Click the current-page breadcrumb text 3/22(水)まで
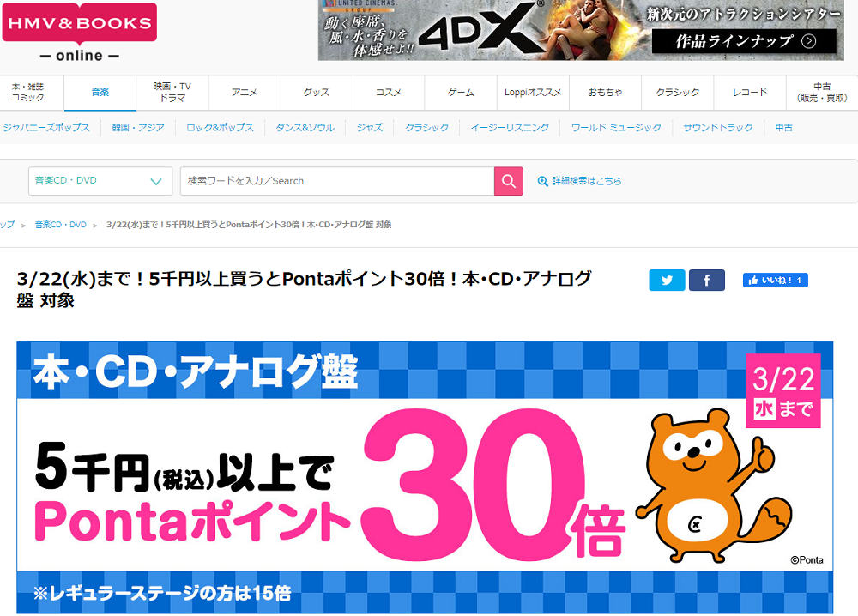This screenshot has height=616, width=858. [x=249, y=225]
